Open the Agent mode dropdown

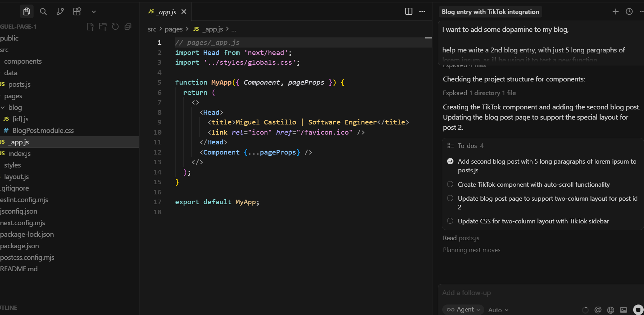pos(463,309)
